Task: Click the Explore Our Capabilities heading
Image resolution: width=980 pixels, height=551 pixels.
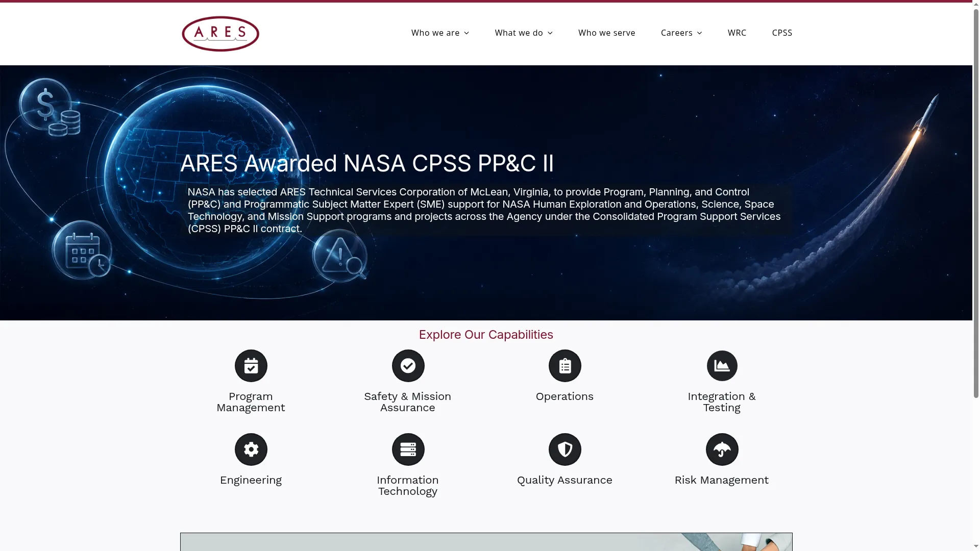Action: pos(486,335)
